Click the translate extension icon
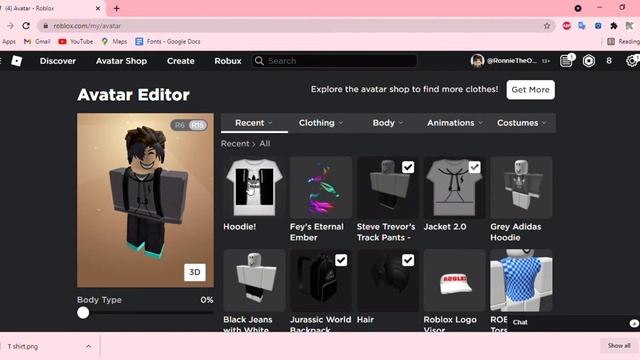Screen dimensions: 640x360 582,26
